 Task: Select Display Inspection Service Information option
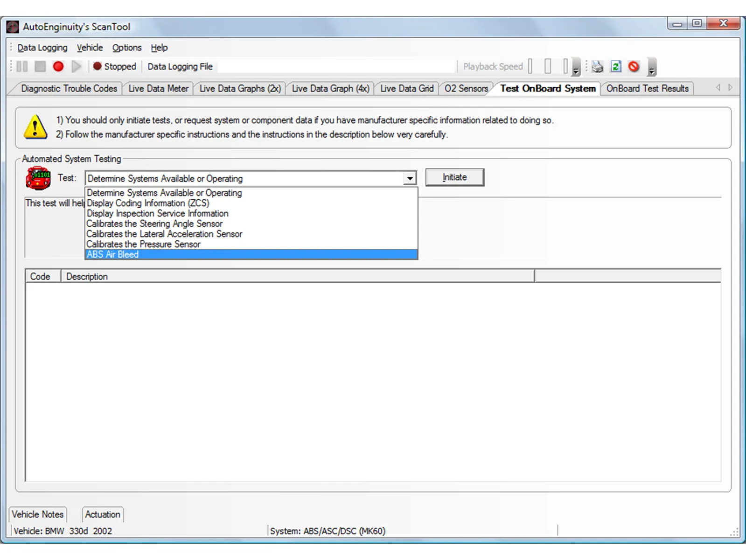(251, 213)
